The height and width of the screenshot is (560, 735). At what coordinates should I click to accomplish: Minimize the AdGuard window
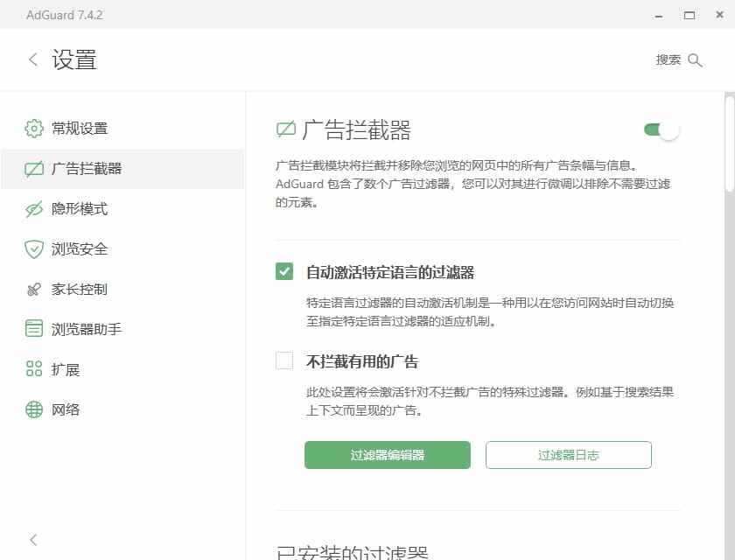tap(659, 16)
